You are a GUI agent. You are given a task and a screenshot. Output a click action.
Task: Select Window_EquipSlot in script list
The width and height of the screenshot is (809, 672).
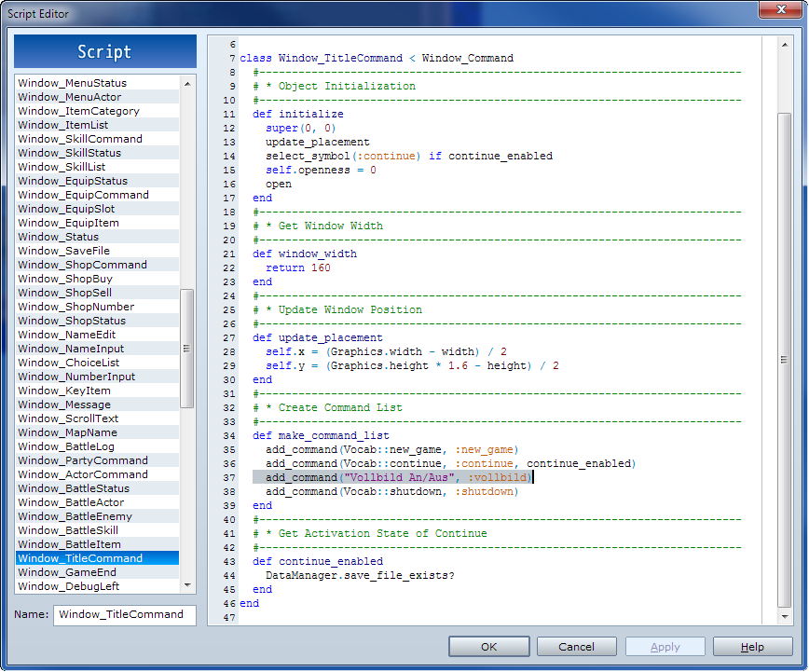(66, 209)
